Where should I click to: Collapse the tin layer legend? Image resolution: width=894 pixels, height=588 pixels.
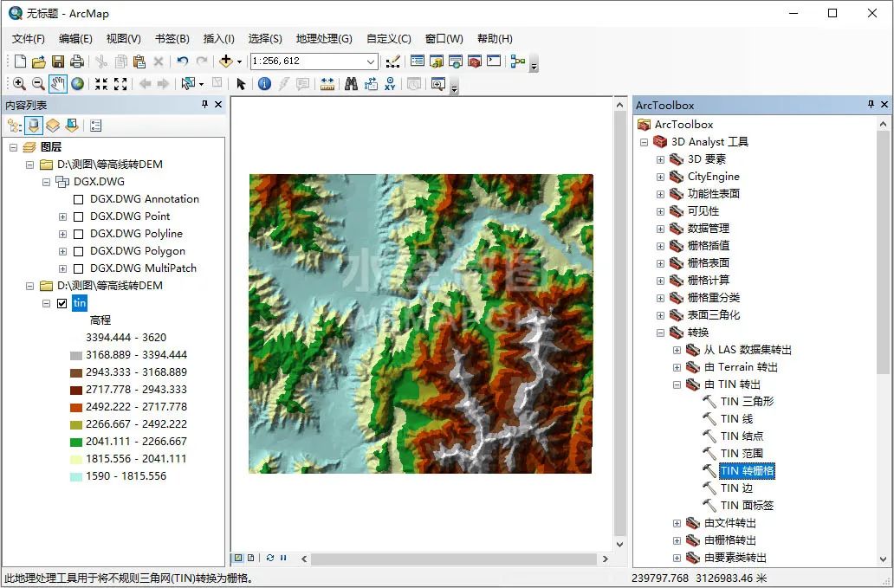click(x=46, y=304)
